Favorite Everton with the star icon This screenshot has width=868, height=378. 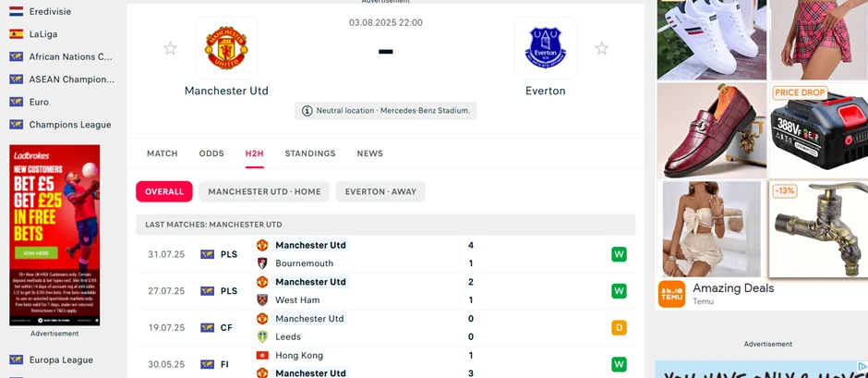(x=601, y=48)
